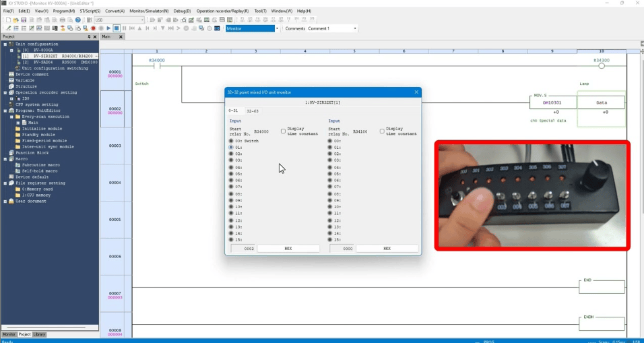Click the red Record circle icon
The width and height of the screenshot is (644, 343).
tap(93, 28)
